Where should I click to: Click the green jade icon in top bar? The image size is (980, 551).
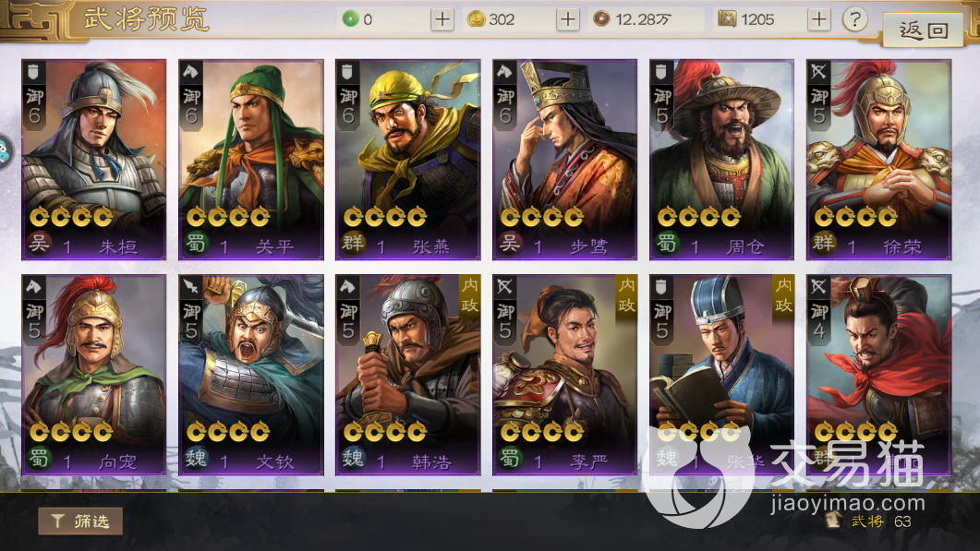[350, 19]
